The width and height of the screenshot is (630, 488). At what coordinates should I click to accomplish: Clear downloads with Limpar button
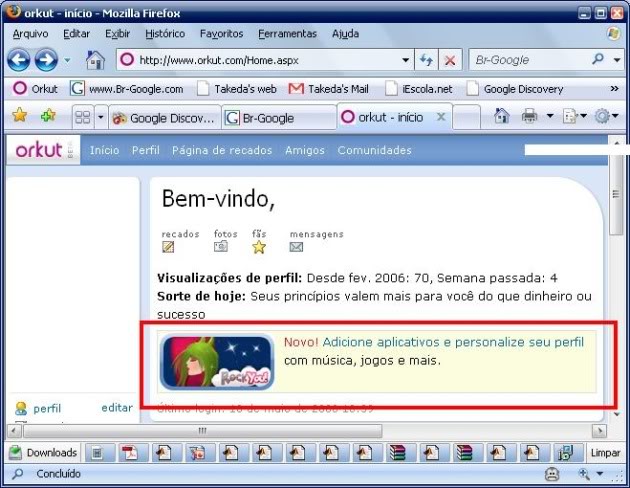point(605,453)
